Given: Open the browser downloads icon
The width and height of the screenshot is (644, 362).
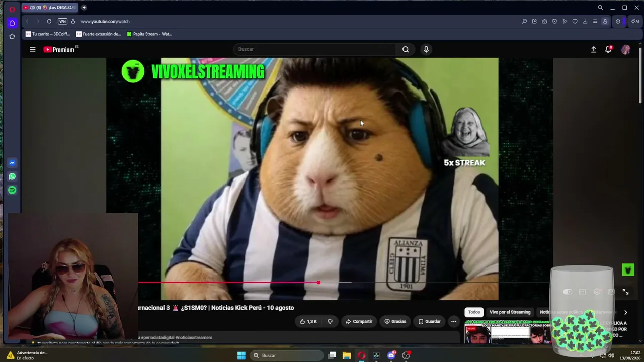Looking at the screenshot, I should click(x=585, y=21).
